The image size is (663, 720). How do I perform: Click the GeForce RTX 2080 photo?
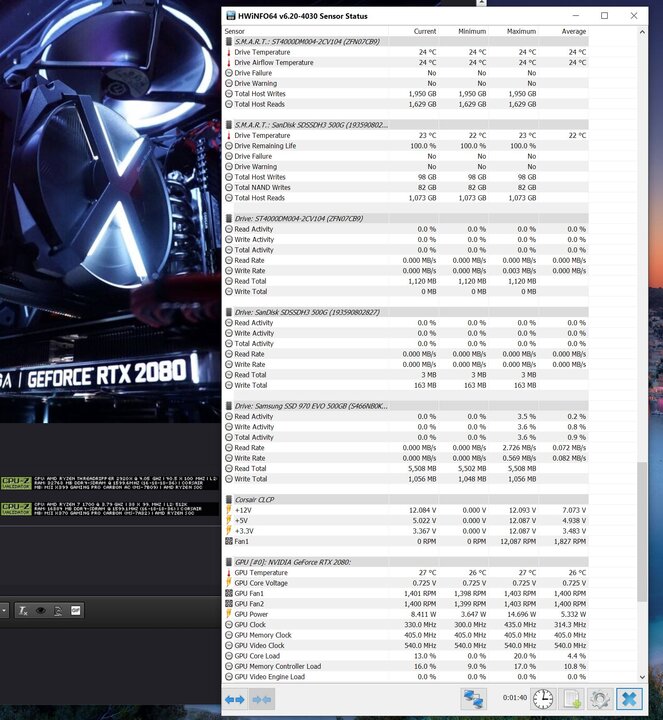pyautogui.click(x=110, y=211)
